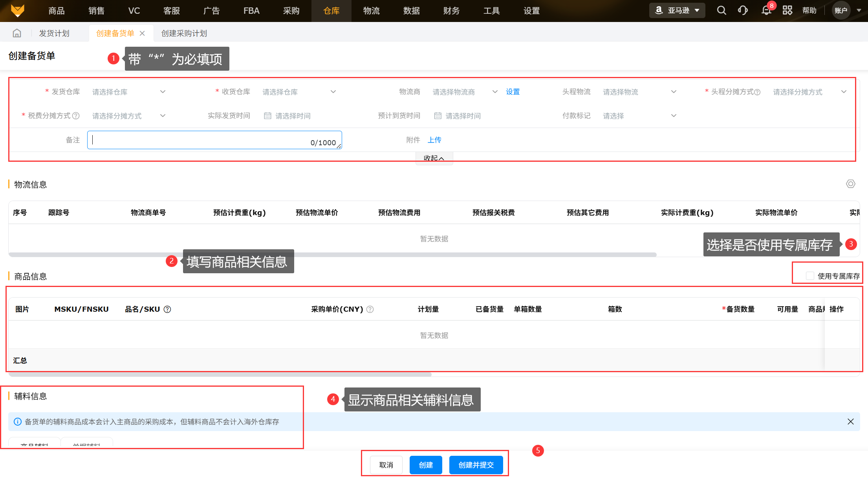Open the customer support headset icon
Viewport: 868px width, 477px height.
[743, 11]
